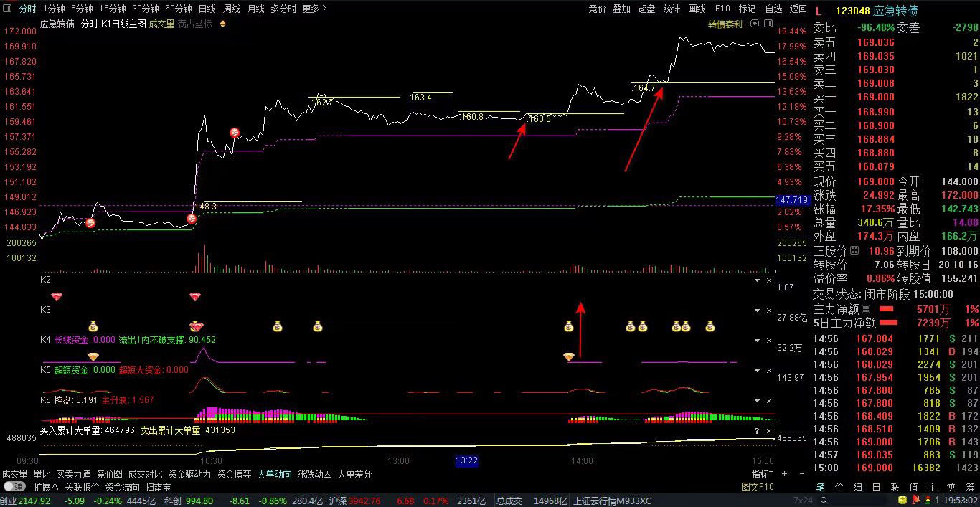The width and height of the screenshot is (980, 507).
Task: Switch to the 1分钟 period tab
Action: pyautogui.click(x=54, y=9)
